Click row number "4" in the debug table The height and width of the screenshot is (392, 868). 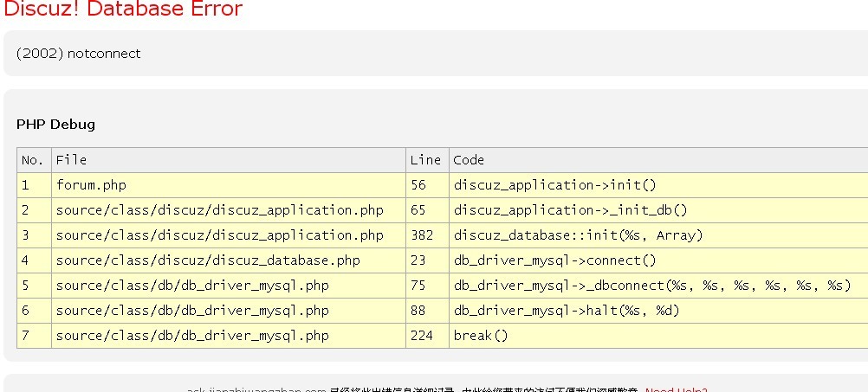point(34,260)
